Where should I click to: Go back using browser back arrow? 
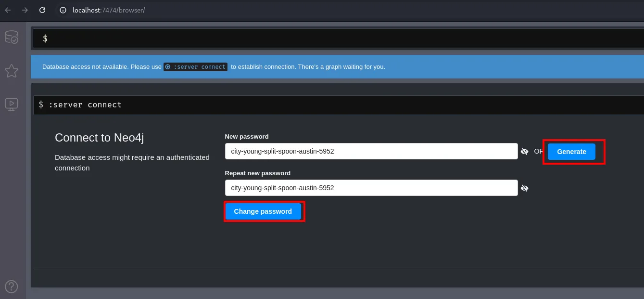pyautogui.click(x=8, y=10)
